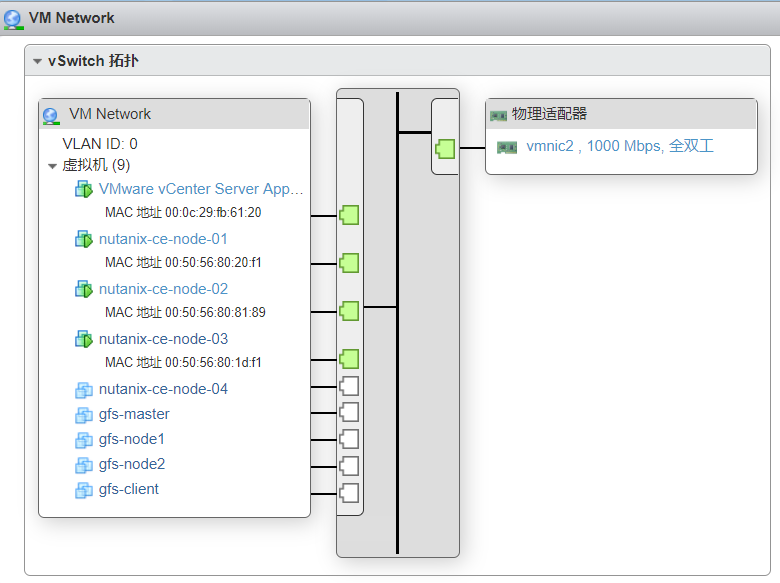Select the nutanix-ce-node-04 empty port connector
The image size is (780, 583).
click(x=349, y=386)
